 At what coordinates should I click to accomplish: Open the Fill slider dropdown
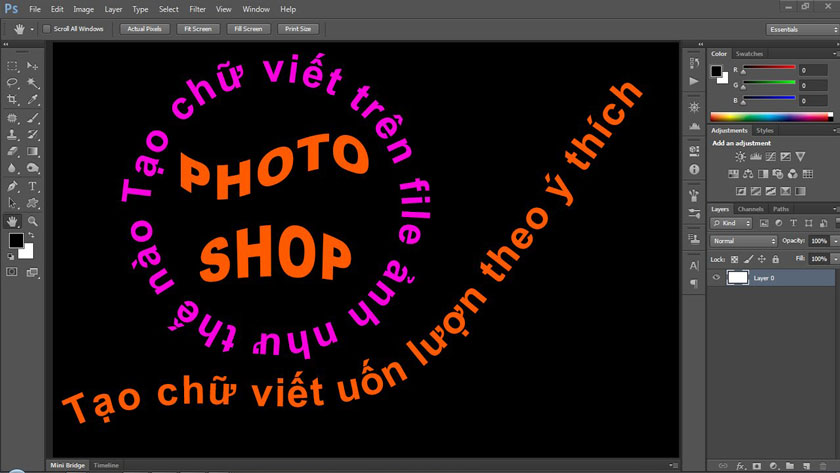point(835,259)
